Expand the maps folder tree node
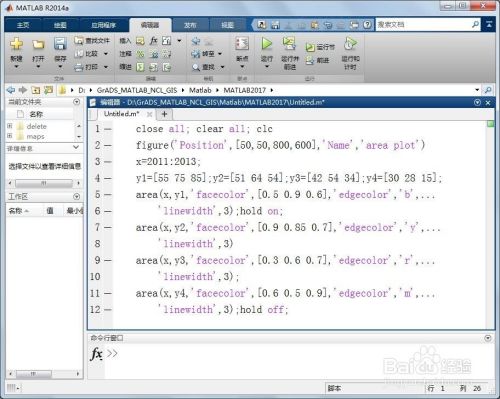 click(x=10, y=136)
